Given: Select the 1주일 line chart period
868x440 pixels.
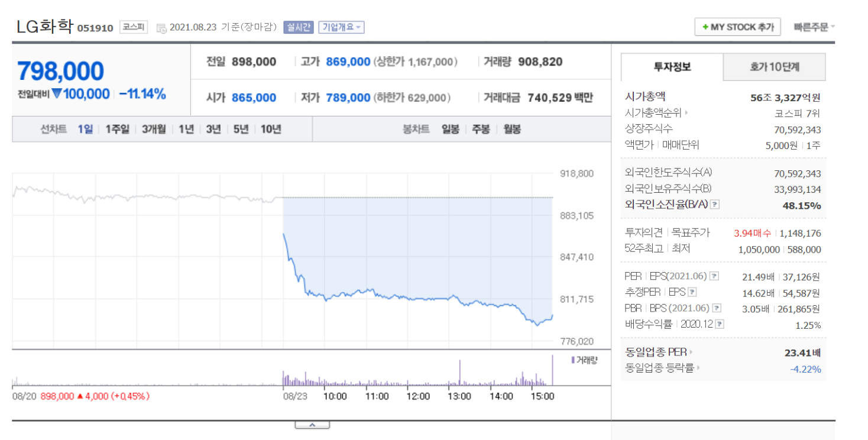Looking at the screenshot, I should click(117, 129).
